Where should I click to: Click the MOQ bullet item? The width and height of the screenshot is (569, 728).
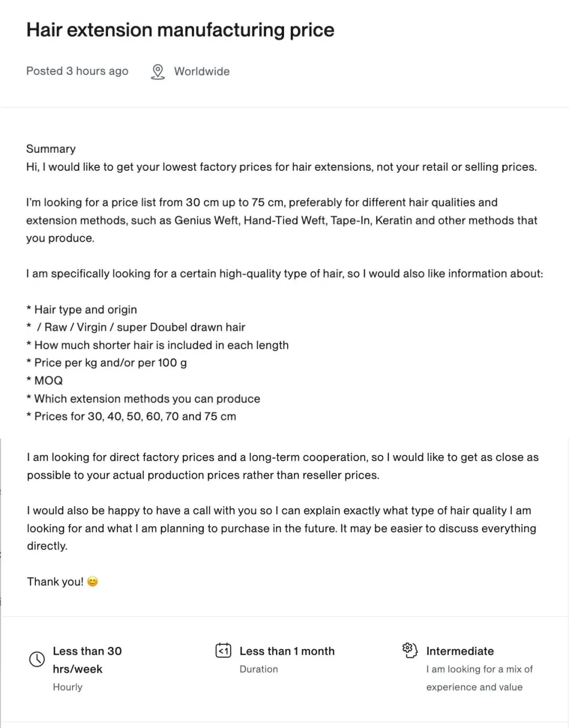pos(45,380)
